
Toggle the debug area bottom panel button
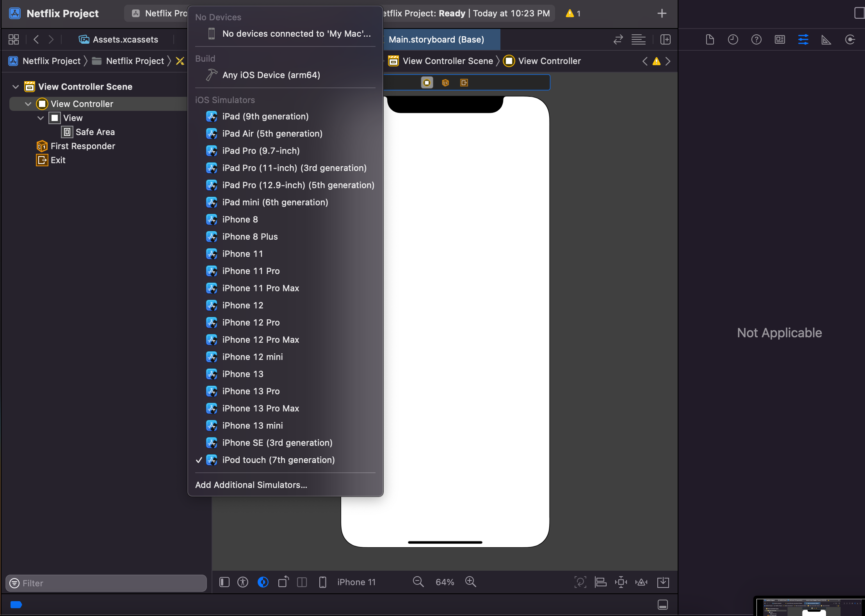tap(662, 605)
